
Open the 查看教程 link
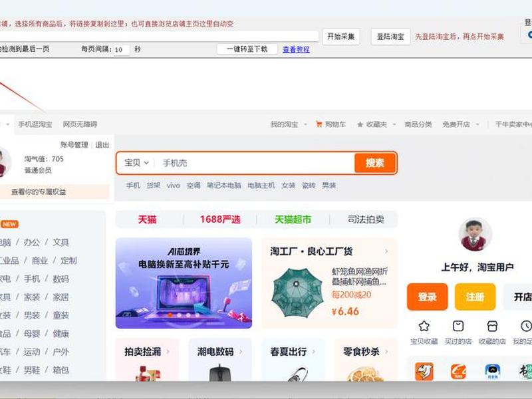296,49
